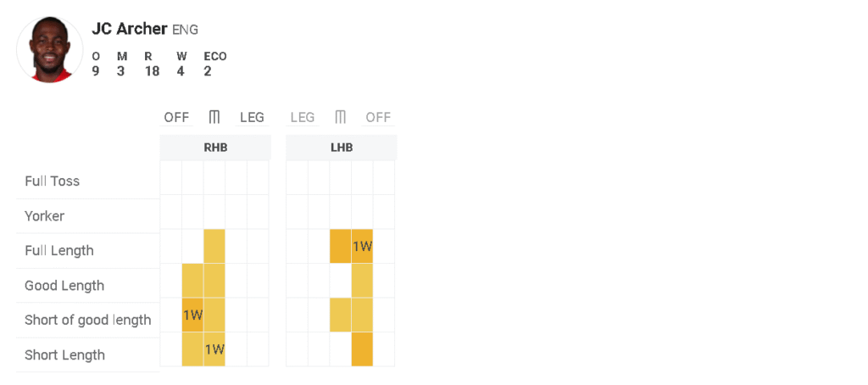Screen dimensions: 868x385
Task: Click the 1W cell in RHB Short Length
Action: pos(214,349)
